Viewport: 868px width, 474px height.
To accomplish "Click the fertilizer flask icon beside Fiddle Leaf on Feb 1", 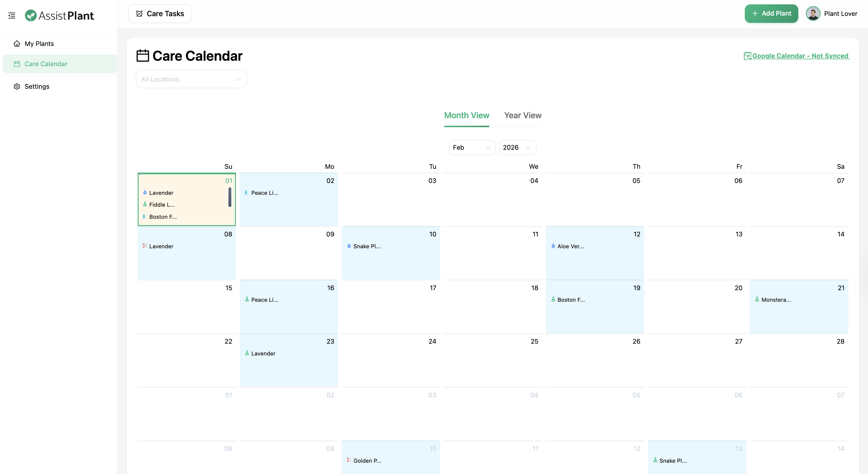I will [x=145, y=204].
